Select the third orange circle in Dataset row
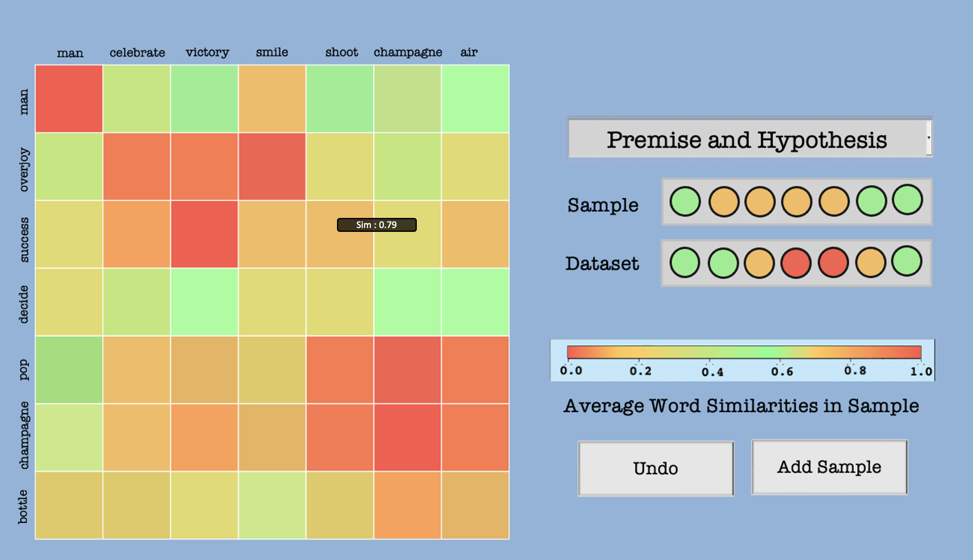This screenshot has height=560, width=973. (759, 263)
